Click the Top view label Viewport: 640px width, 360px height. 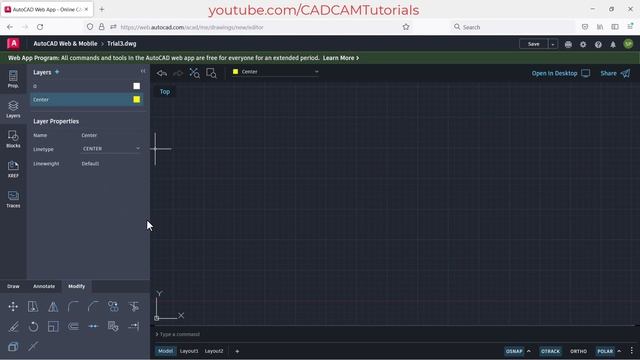point(165,91)
